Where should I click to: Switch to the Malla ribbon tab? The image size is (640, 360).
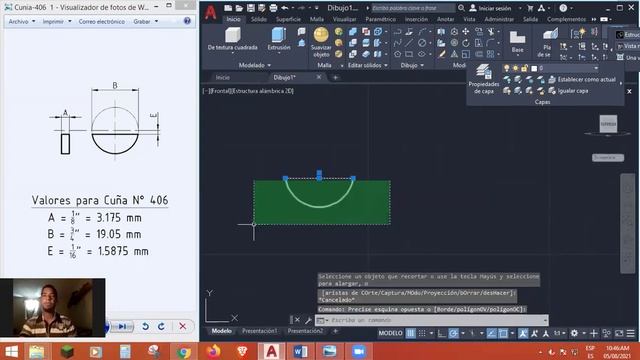tap(317, 19)
